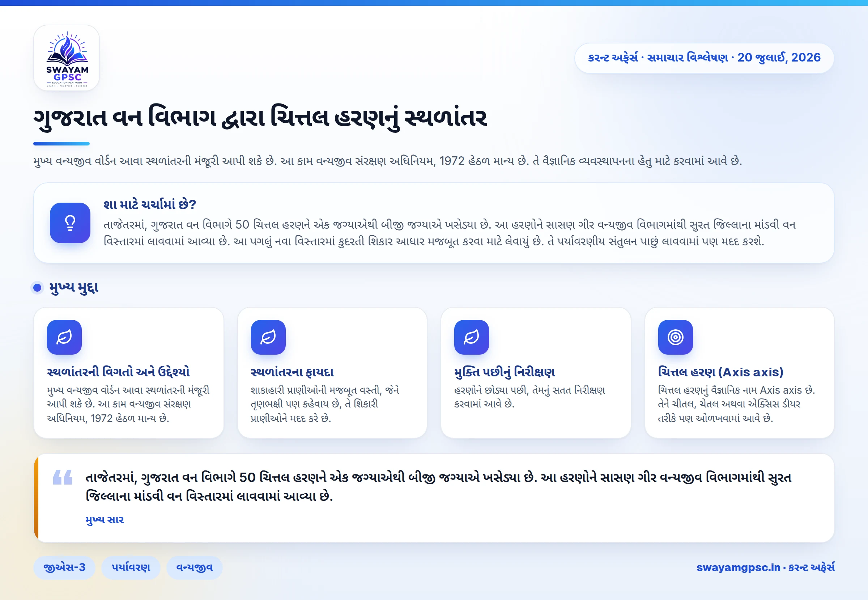The height and width of the screenshot is (600, 868).
Task: Click the paragraph under શા માટે ચર્ચામાં છે?
Action: (x=450, y=233)
